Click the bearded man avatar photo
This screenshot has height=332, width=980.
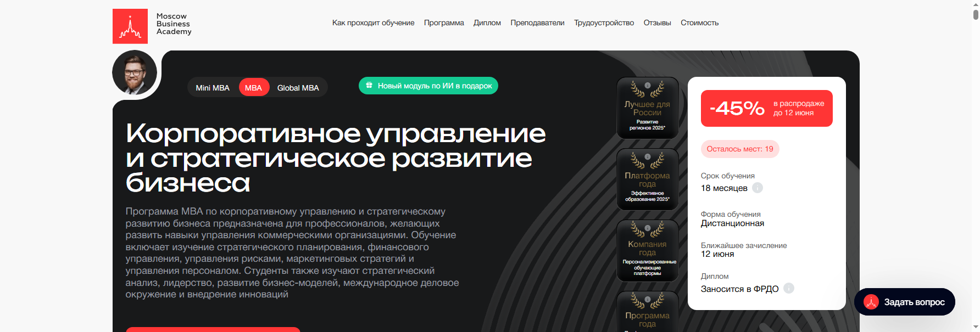tap(135, 72)
